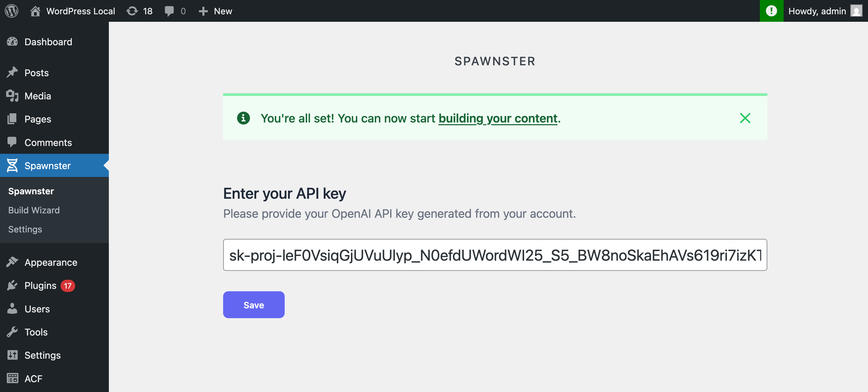Click the Save button
This screenshot has width=868, height=392.
pos(254,305)
